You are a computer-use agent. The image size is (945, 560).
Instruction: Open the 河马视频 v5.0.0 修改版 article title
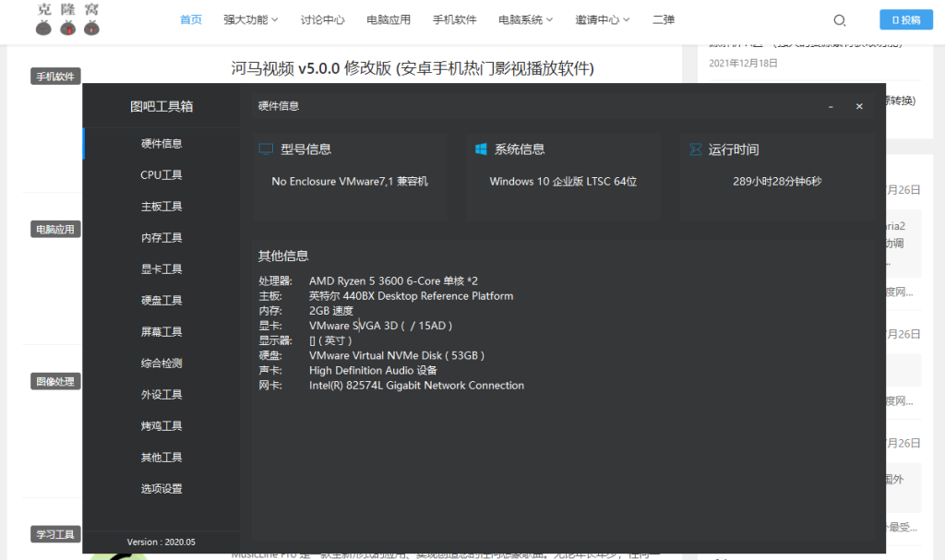[x=413, y=68]
